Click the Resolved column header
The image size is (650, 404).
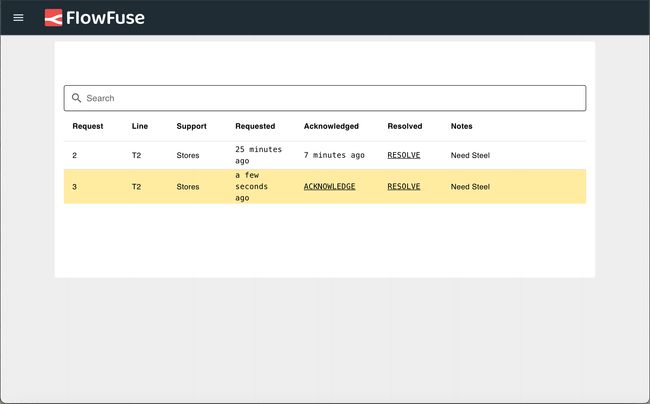[405, 126]
